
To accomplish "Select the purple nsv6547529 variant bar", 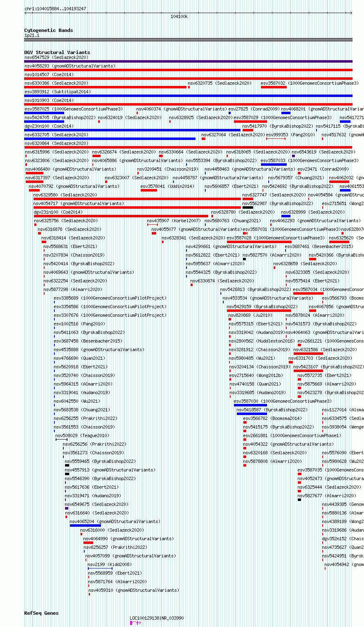I will (x=188, y=61).
